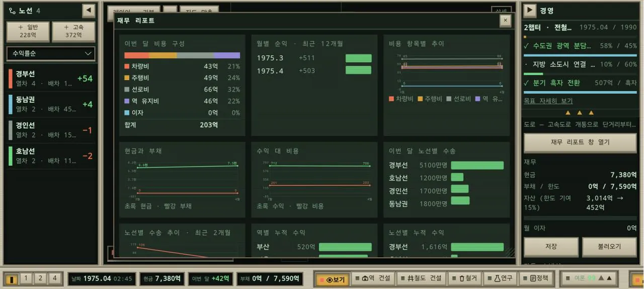Viewport: 644px width, 289px height.
Task: Select the 경부선 route row
Action: click(x=51, y=79)
